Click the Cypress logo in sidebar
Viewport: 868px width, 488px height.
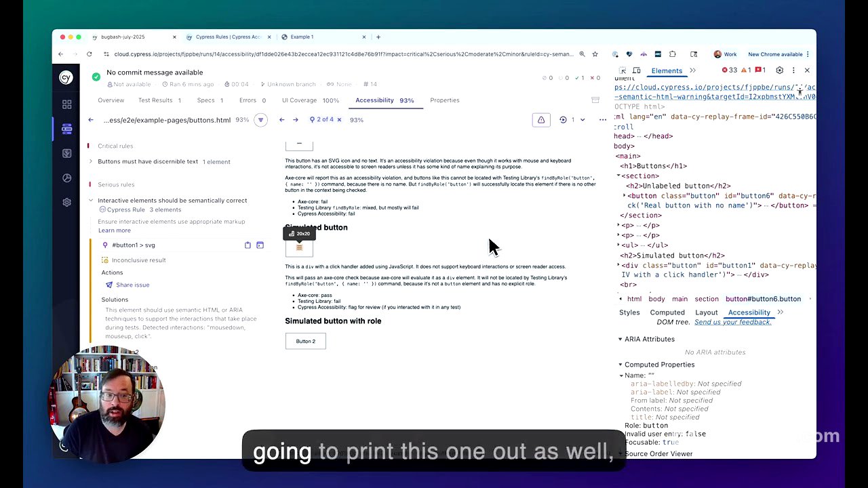click(x=66, y=78)
